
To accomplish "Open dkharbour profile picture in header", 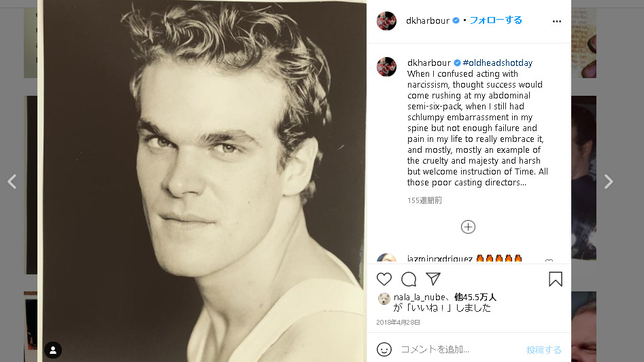I will pos(386,21).
